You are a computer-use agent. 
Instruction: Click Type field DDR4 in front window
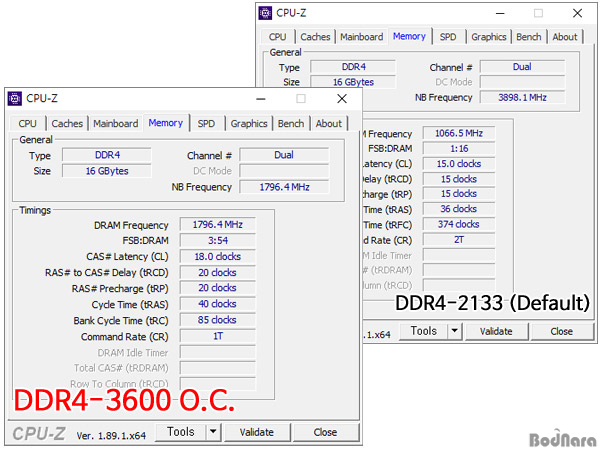coord(107,155)
